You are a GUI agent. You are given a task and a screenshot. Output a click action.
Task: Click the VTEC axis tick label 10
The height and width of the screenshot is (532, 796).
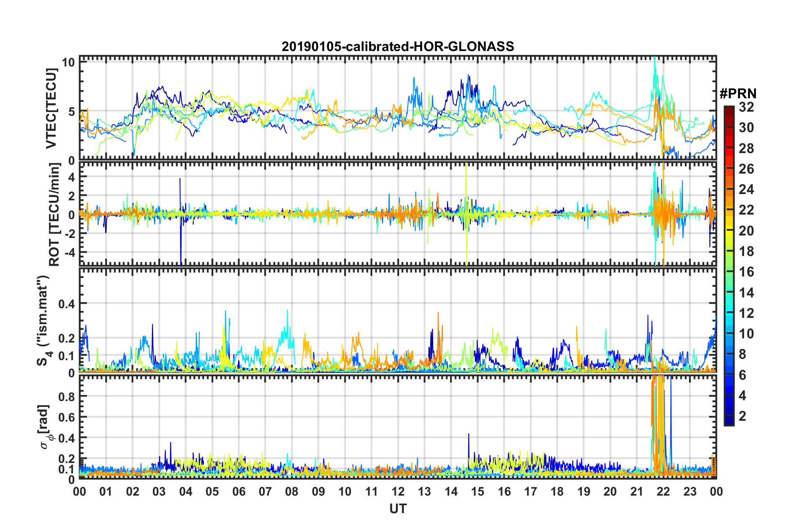pyautogui.click(x=68, y=62)
